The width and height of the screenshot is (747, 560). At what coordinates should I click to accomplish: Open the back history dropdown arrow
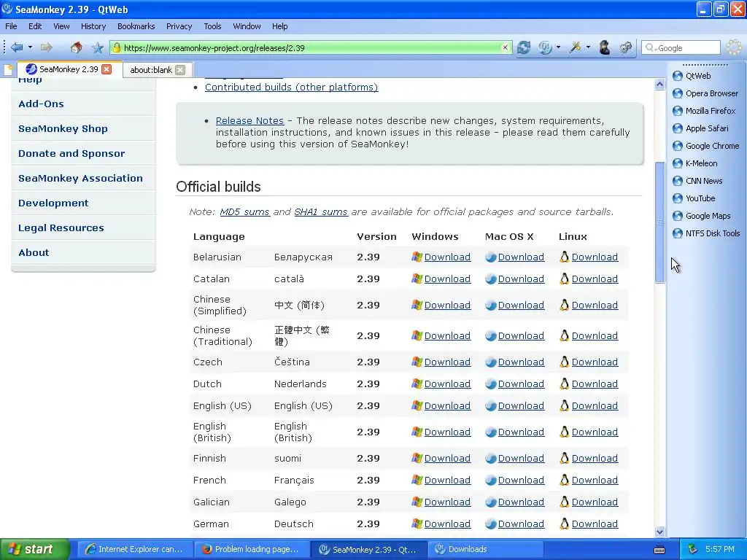30,47
